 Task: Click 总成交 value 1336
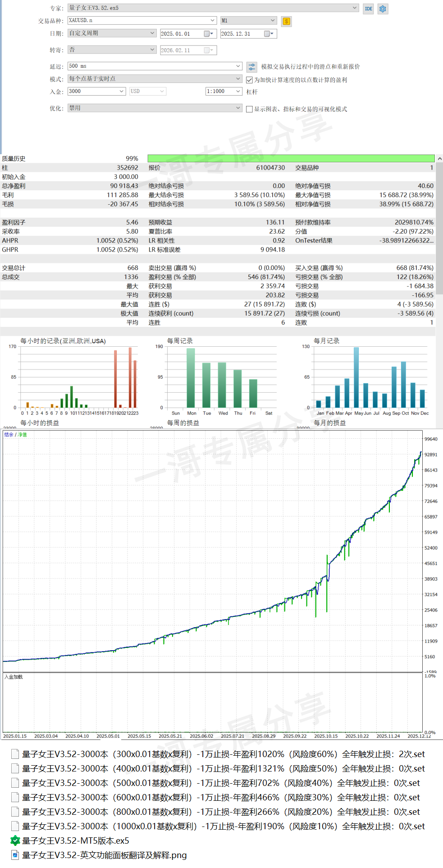131,277
